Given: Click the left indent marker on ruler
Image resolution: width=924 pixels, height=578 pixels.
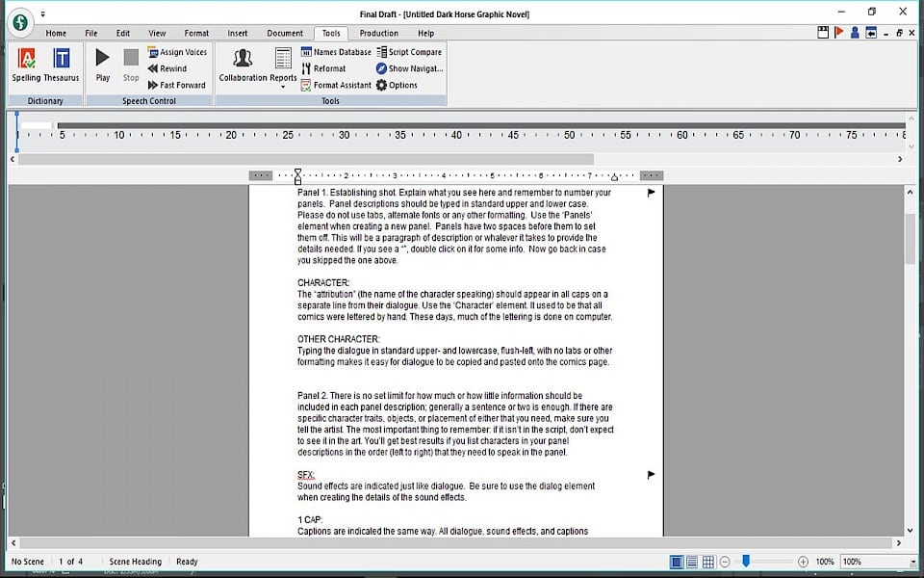Looking at the screenshot, I should point(297,175).
